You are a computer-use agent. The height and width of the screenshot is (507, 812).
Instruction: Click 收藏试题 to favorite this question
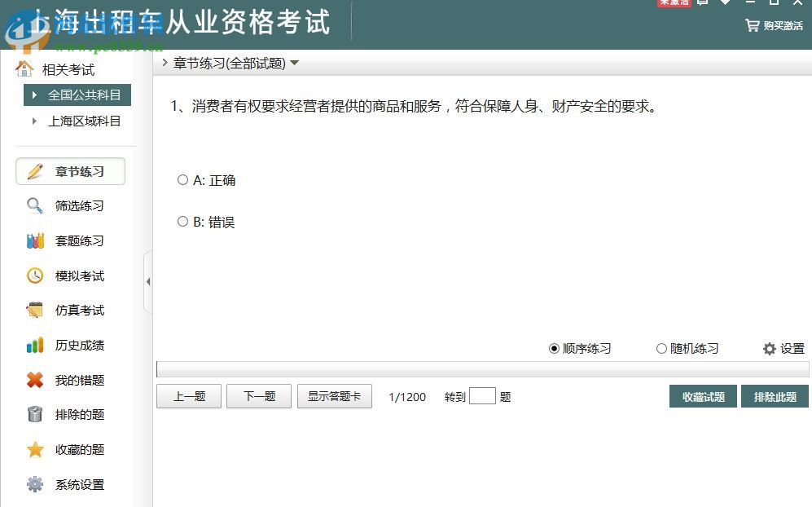(702, 396)
